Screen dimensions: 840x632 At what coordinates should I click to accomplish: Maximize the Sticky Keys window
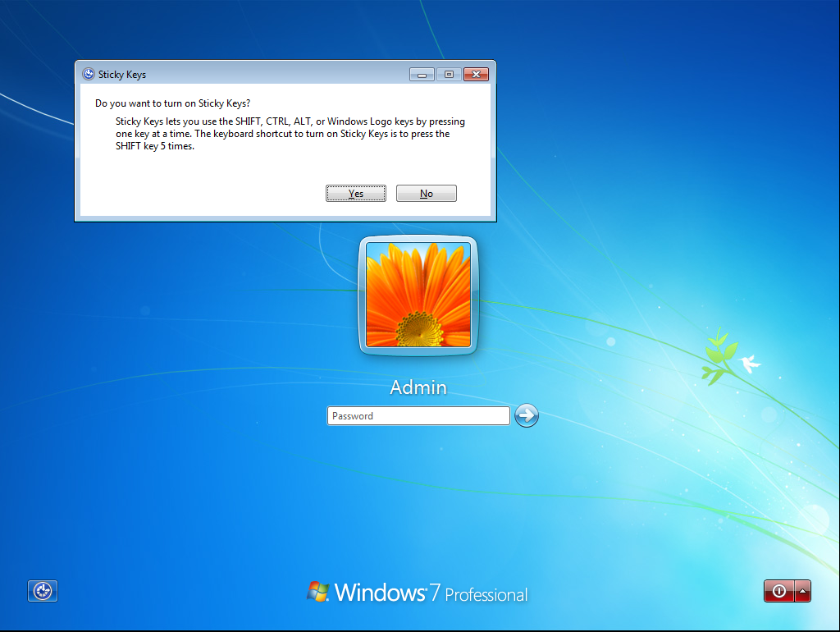click(449, 74)
